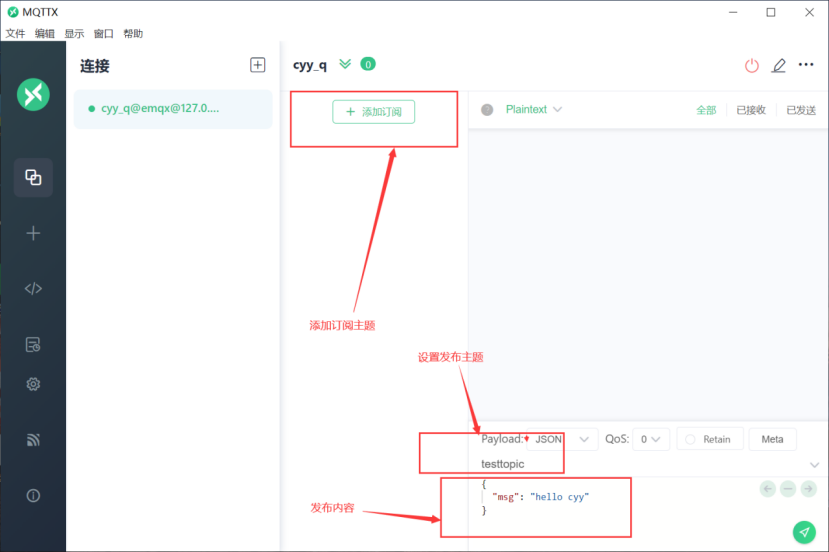Show 已接收 messages tab
This screenshot has height=552, width=829.
[x=751, y=110]
